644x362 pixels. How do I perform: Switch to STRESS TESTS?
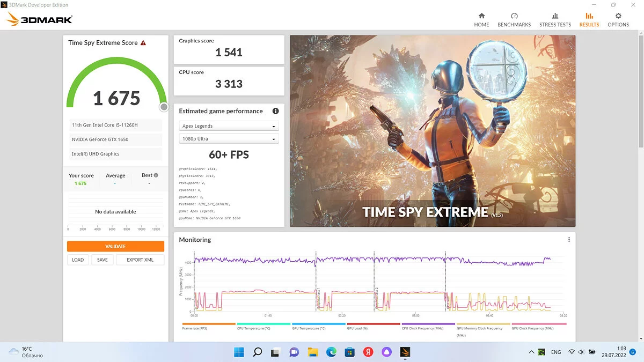[555, 20]
